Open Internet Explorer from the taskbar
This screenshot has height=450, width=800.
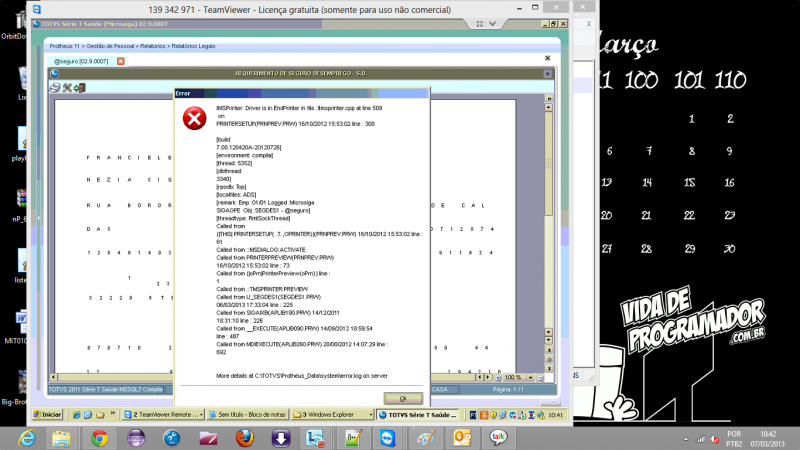(27, 438)
